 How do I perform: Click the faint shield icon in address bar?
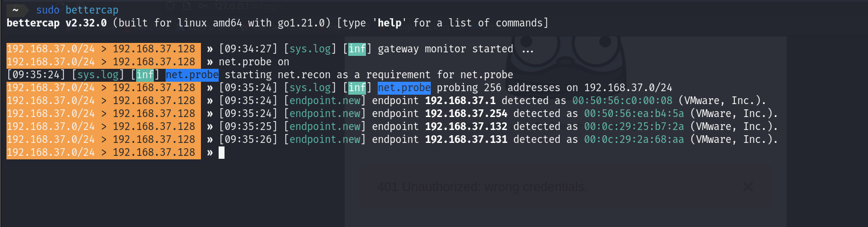[x=170, y=7]
